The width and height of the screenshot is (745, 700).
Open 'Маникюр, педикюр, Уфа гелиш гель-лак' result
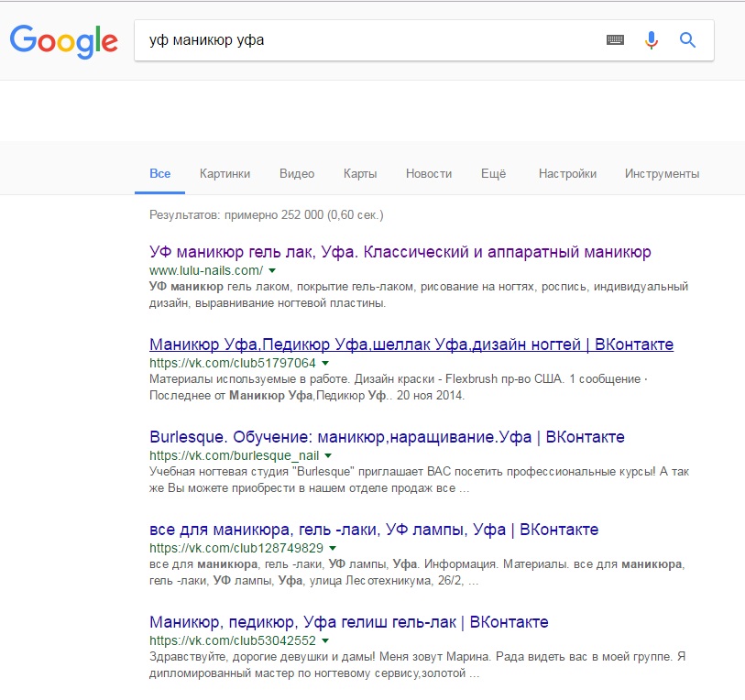click(x=349, y=622)
